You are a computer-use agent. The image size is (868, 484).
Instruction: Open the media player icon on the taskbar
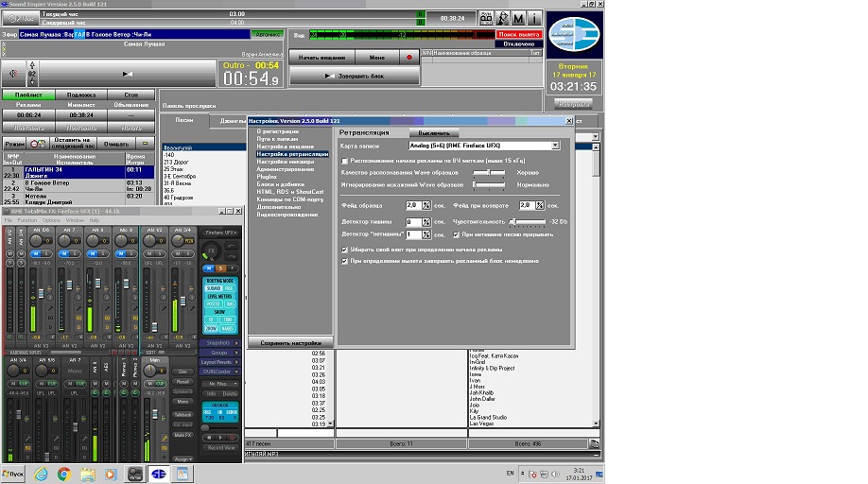(111, 474)
